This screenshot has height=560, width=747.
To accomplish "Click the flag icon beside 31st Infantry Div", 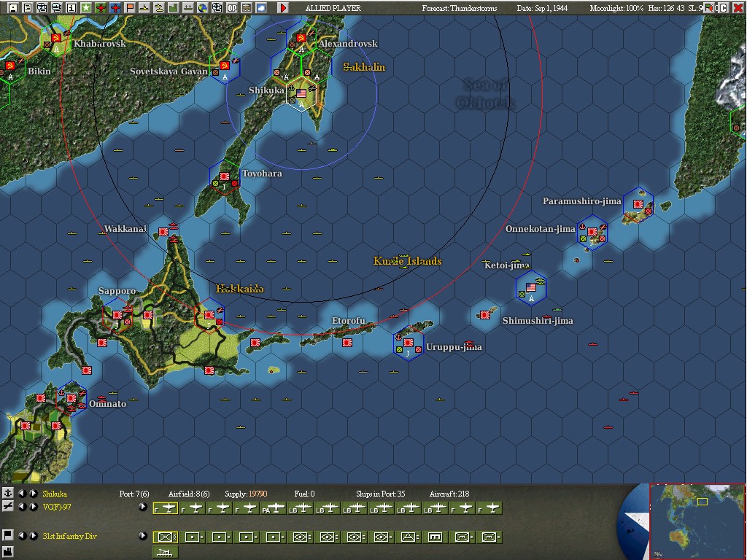I will click(7, 535).
